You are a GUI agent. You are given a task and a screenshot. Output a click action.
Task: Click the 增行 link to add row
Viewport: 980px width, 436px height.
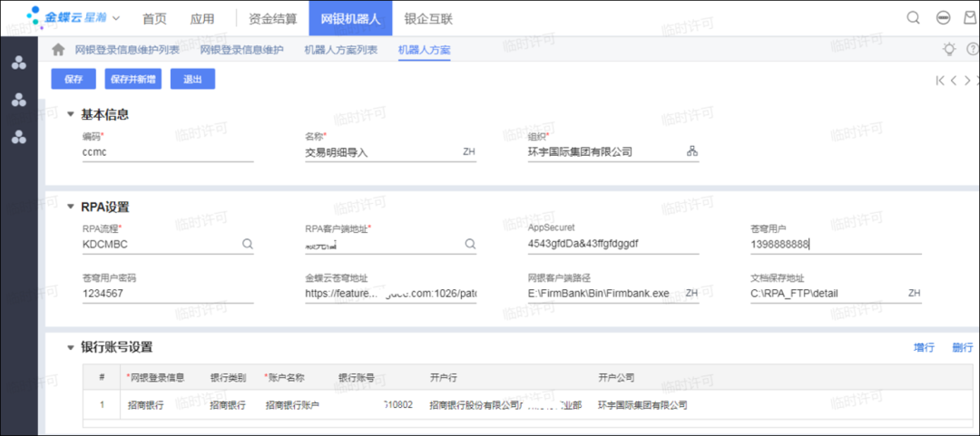click(924, 348)
